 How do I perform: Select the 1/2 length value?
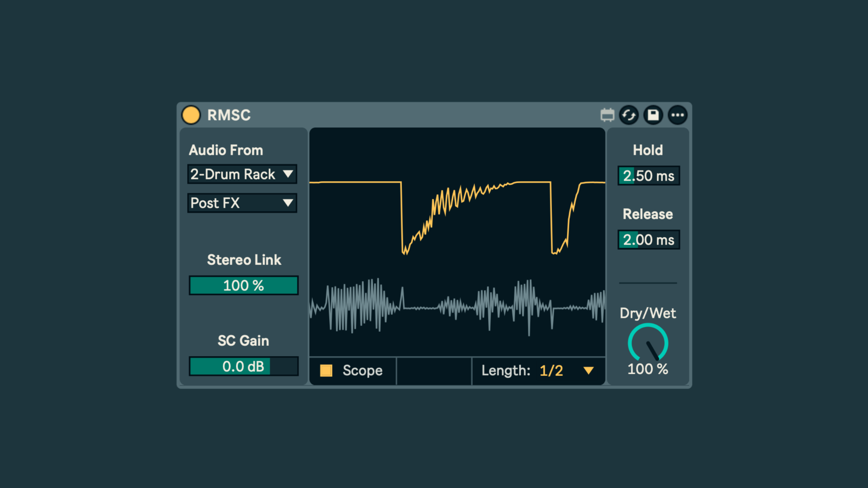(551, 371)
